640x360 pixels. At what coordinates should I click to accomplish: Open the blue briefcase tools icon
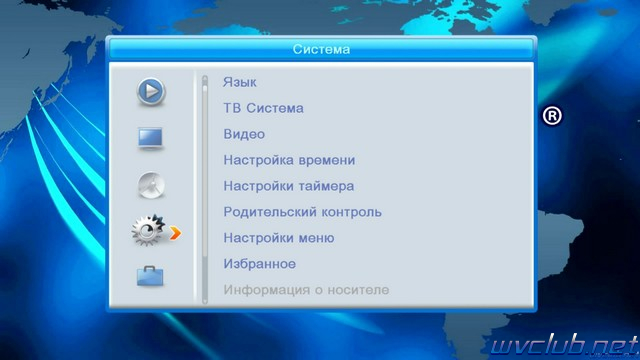pos(150,276)
